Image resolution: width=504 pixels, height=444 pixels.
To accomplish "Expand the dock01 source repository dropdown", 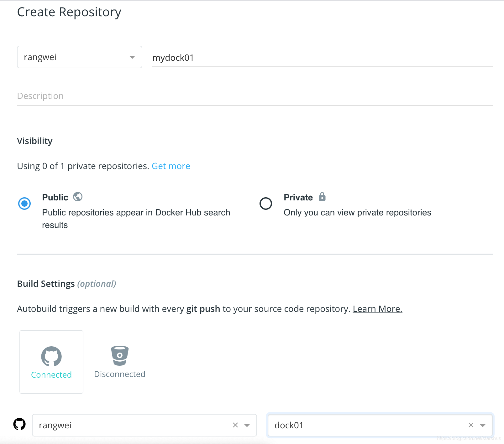I will tap(483, 425).
